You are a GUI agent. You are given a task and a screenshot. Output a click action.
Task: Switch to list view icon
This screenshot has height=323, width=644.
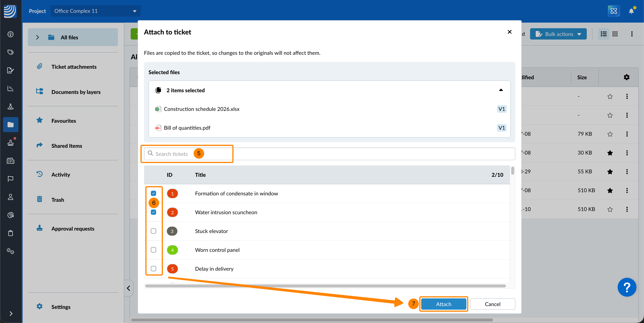pos(604,34)
